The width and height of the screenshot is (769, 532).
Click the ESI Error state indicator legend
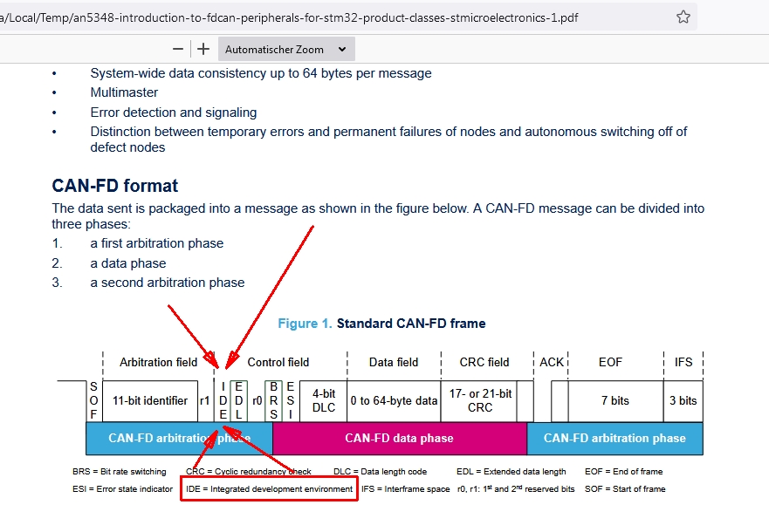point(122,489)
